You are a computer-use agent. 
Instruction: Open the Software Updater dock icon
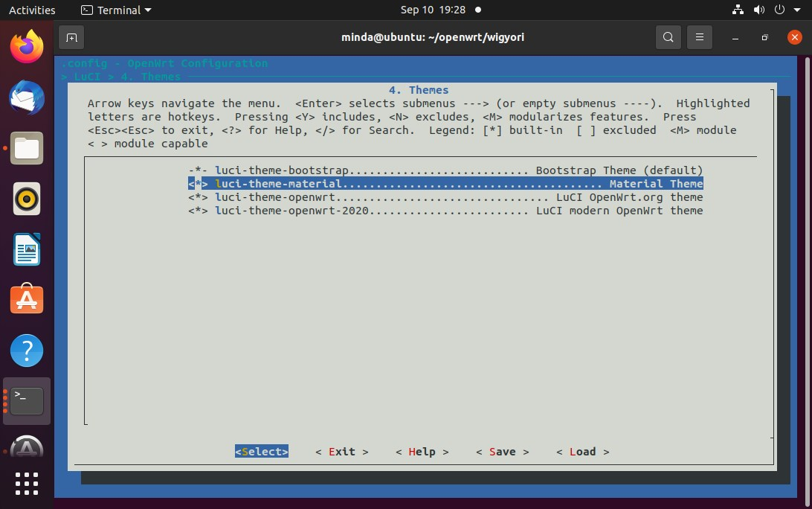(x=27, y=446)
